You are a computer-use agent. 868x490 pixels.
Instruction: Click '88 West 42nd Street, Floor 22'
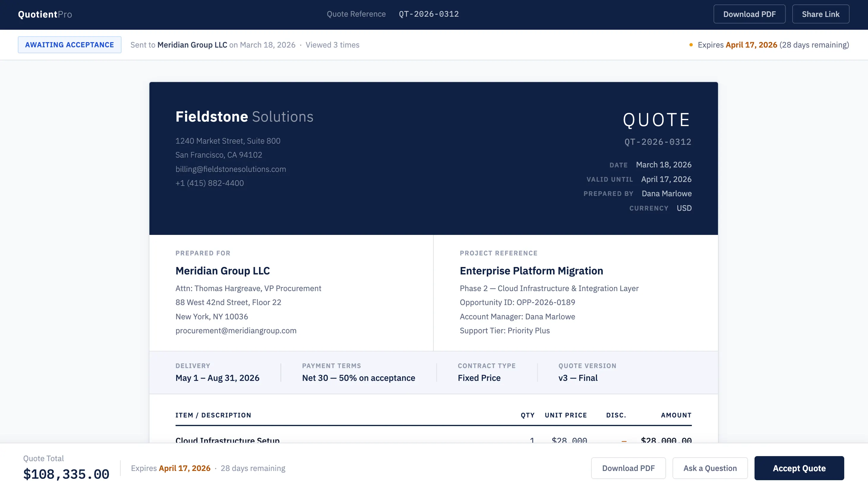(x=228, y=302)
